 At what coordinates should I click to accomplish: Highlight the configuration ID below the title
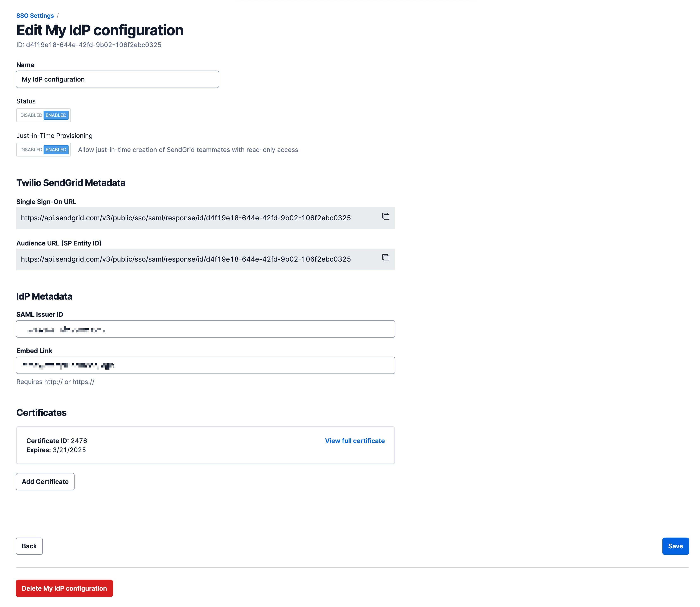pyautogui.click(x=89, y=45)
